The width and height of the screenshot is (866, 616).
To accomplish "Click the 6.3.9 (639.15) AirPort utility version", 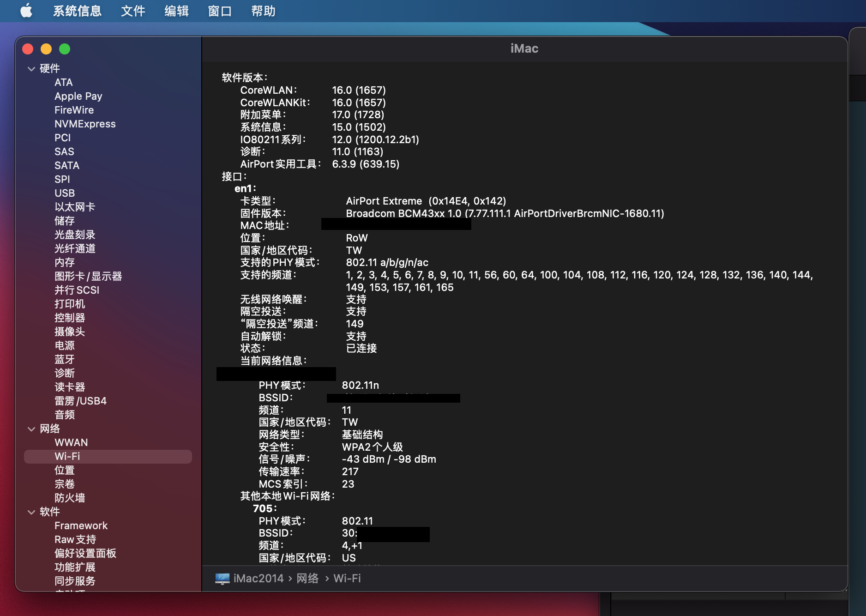I will [x=366, y=164].
